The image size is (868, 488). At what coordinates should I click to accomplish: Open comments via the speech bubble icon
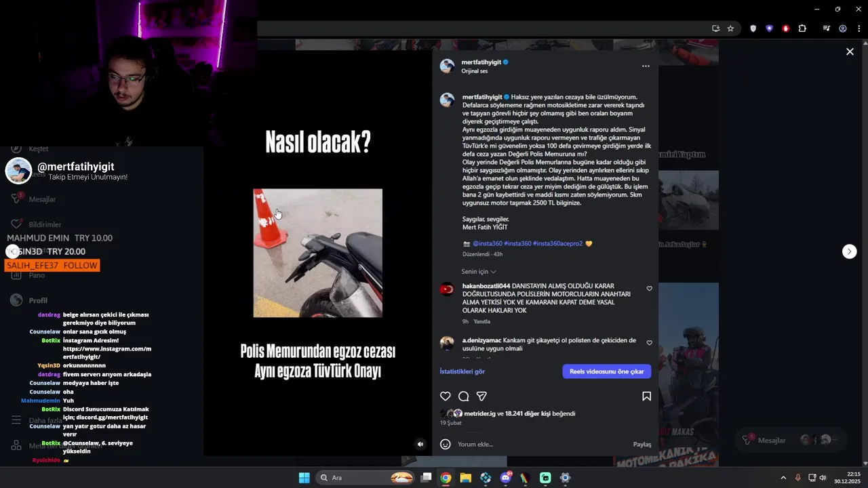pos(464,396)
